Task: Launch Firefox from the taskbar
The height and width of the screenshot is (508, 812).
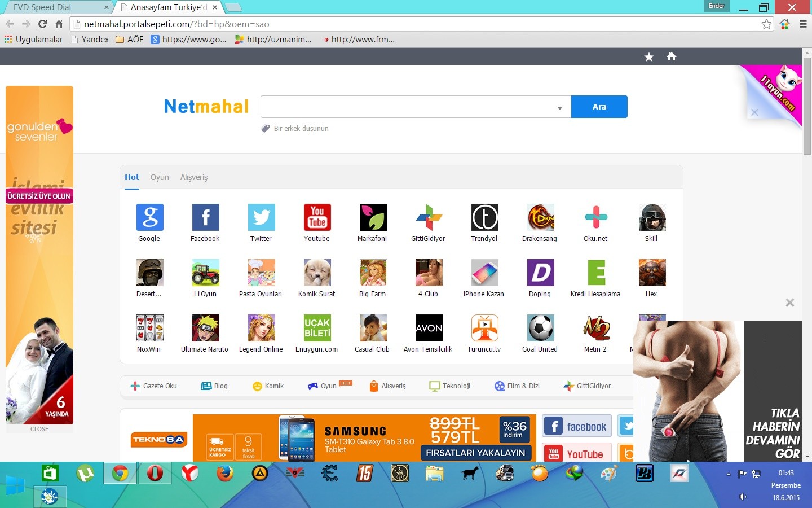Action: pyautogui.click(x=224, y=473)
